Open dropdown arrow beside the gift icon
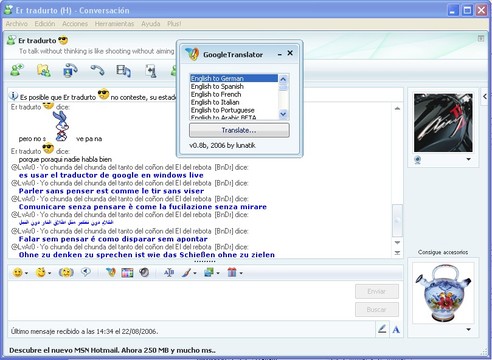The height and width of the screenshot is (360, 492). point(241,273)
